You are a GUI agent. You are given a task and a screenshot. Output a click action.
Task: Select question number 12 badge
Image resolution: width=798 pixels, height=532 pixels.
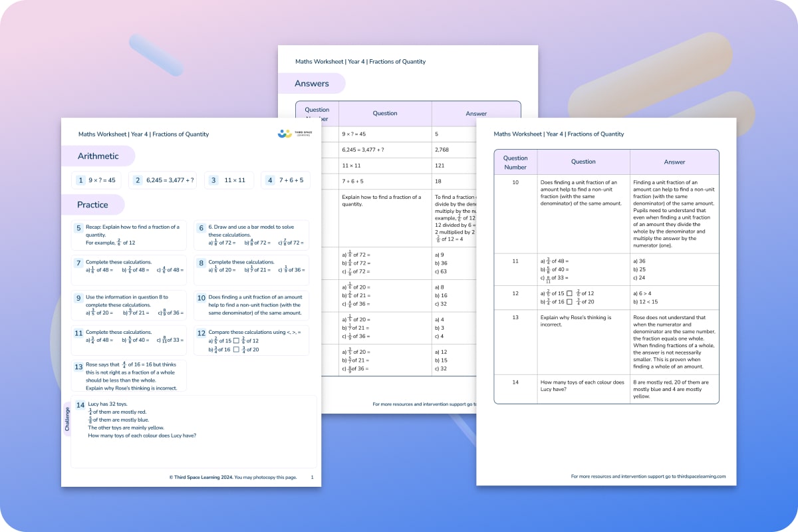tap(201, 332)
